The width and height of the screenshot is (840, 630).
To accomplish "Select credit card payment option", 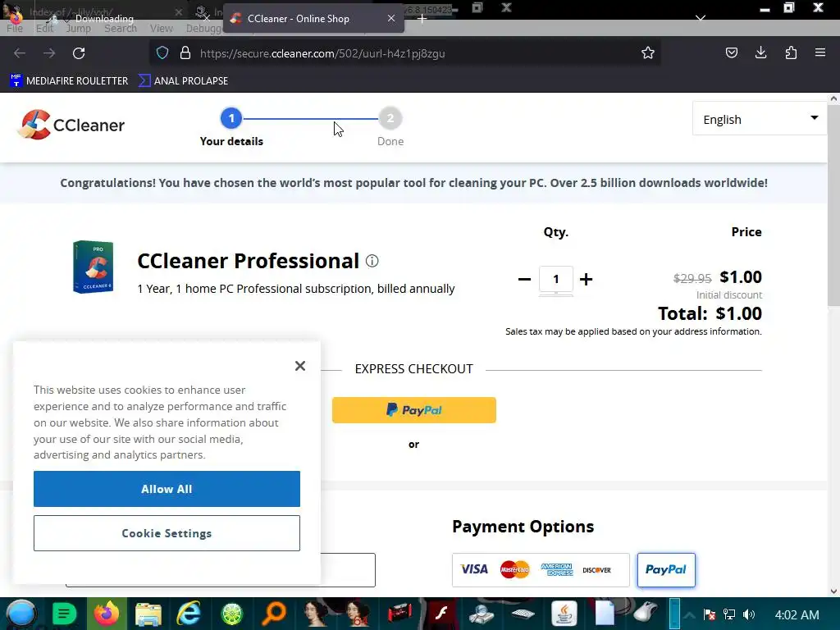I will coord(541,570).
